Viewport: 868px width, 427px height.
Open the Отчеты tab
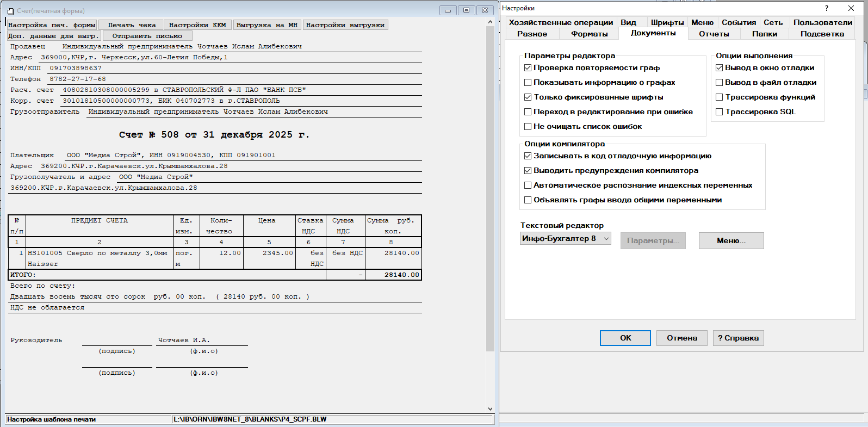[714, 34]
